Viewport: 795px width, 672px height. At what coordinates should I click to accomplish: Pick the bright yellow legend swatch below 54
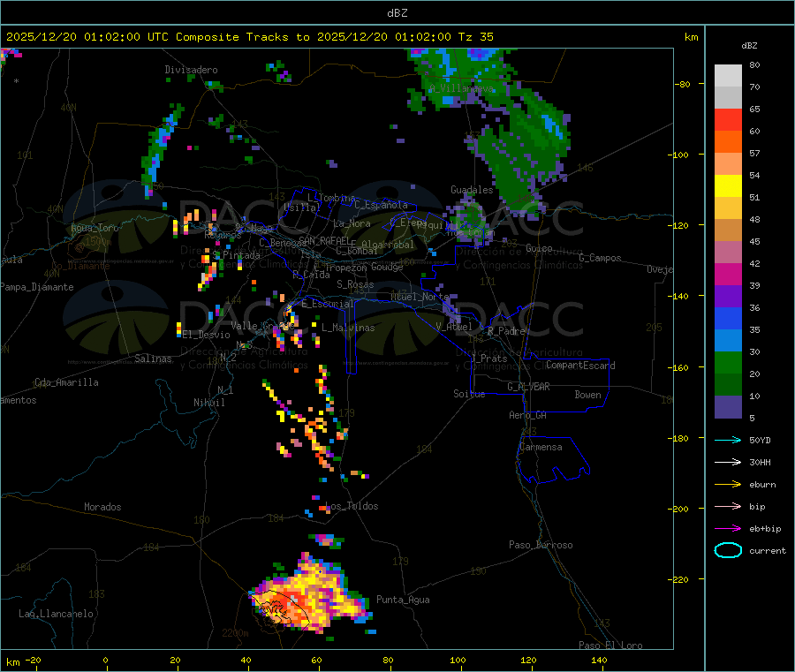(728, 186)
